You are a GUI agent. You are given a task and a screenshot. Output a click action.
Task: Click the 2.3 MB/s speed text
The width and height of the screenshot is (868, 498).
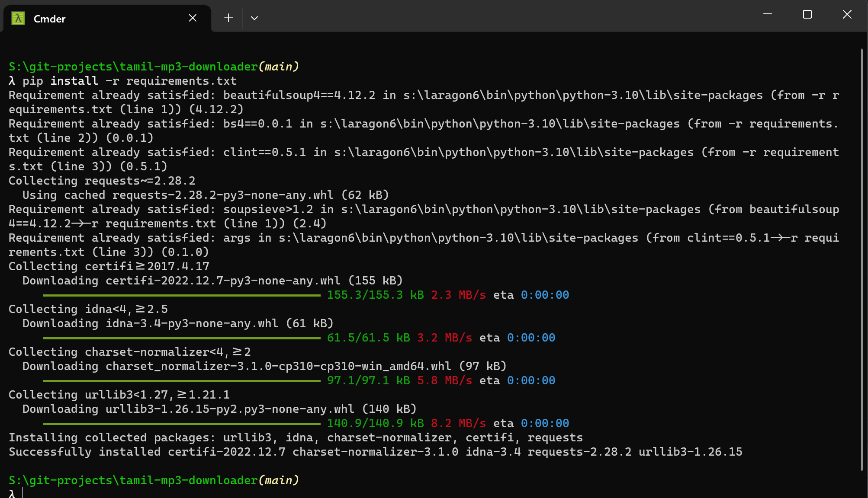click(x=458, y=295)
